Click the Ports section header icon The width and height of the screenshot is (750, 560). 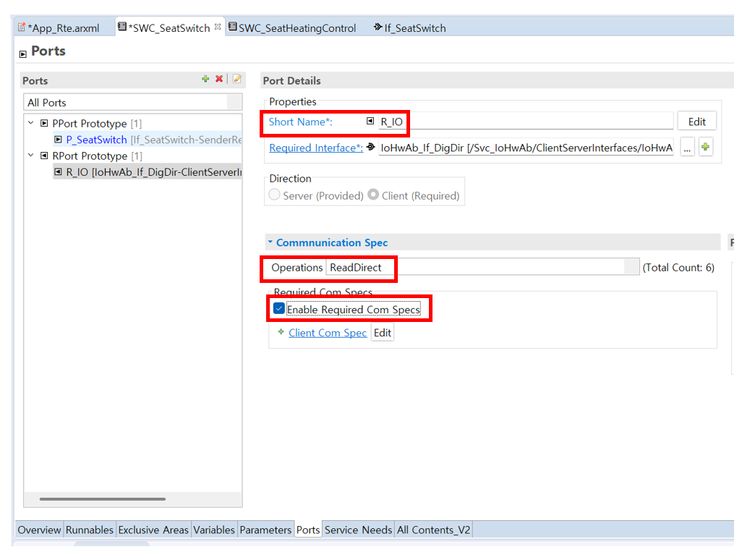click(22, 54)
